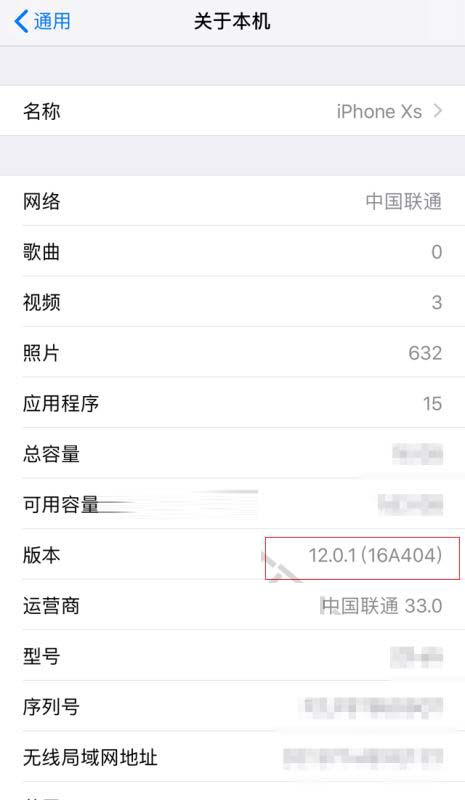This screenshot has height=800, width=465.
Task: Tap the 关于本机 page title
Action: click(232, 21)
